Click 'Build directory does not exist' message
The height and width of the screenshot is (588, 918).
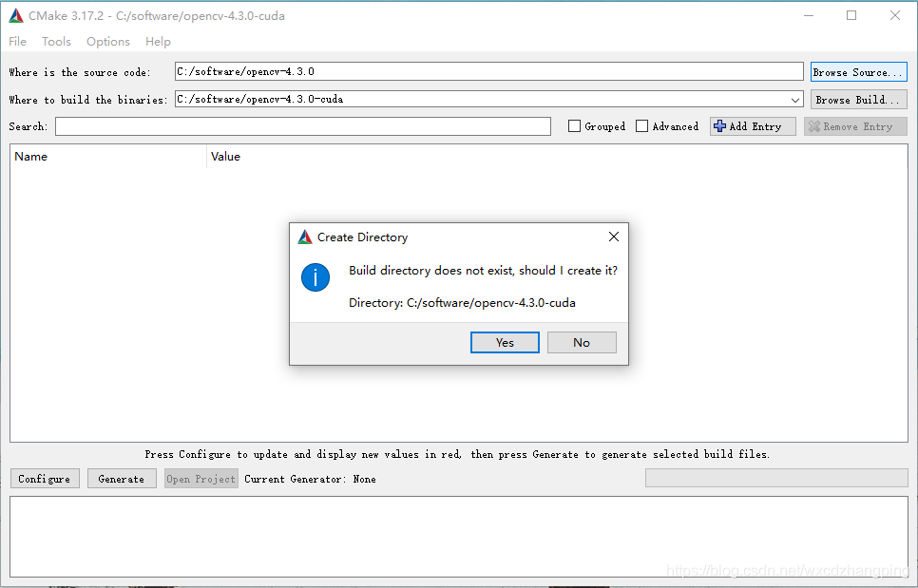483,271
